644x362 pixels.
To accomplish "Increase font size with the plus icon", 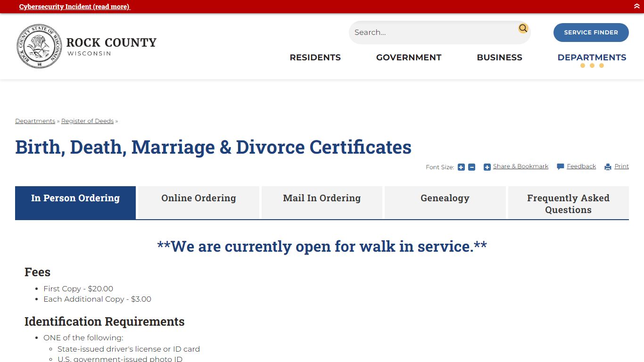I will pos(461,167).
